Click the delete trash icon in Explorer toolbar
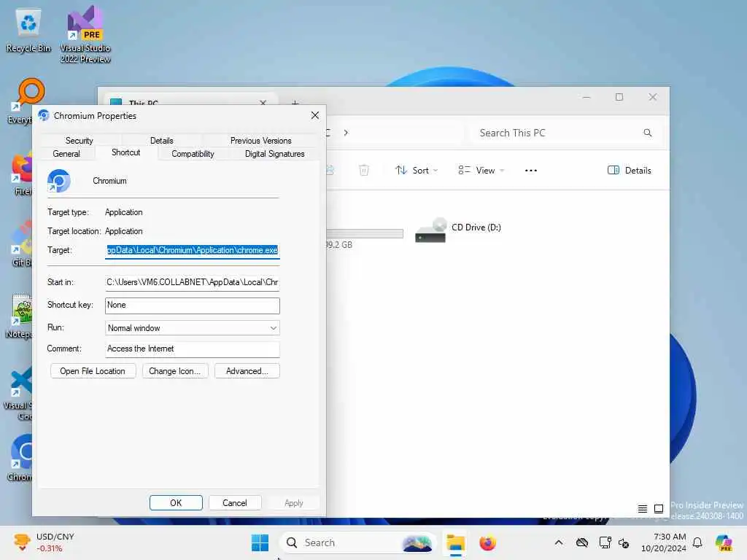 click(x=363, y=171)
